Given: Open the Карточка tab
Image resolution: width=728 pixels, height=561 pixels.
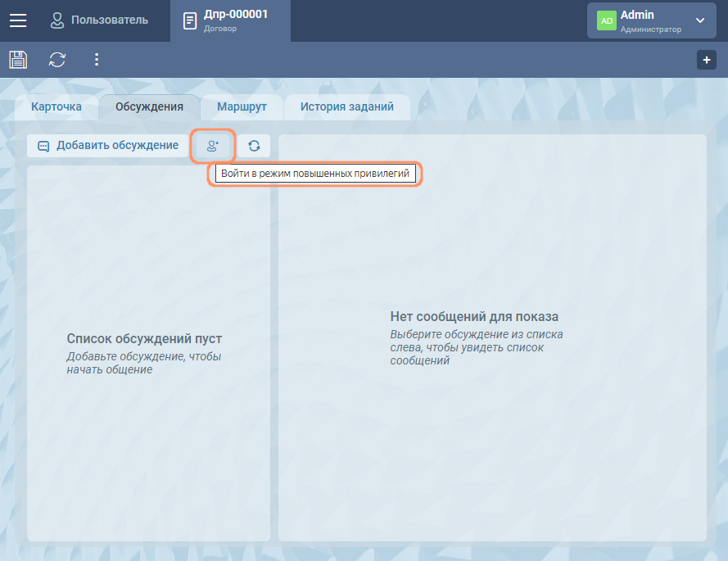Looking at the screenshot, I should pos(57,106).
